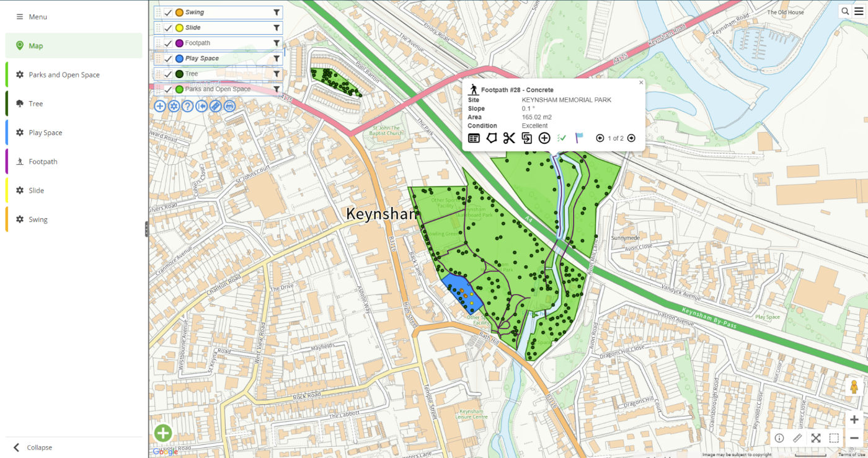The width and height of the screenshot is (868, 458).
Task: Click the polygon edit shape icon
Action: pyautogui.click(x=491, y=138)
